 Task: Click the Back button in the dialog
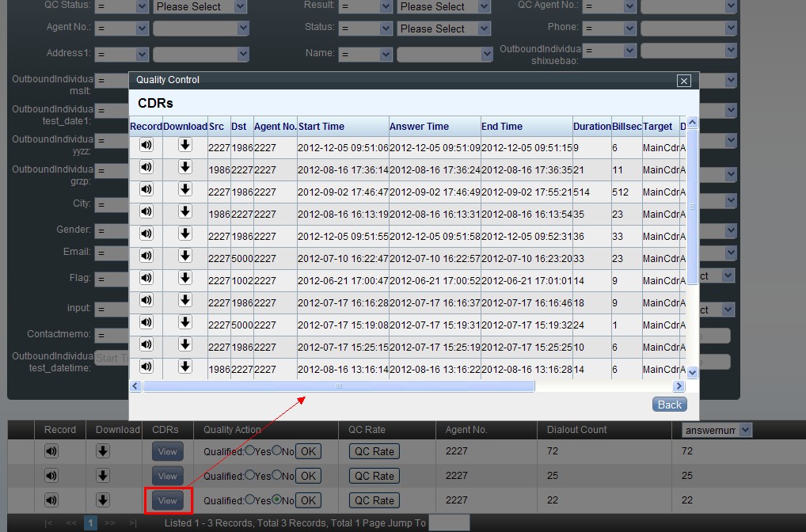coord(669,405)
